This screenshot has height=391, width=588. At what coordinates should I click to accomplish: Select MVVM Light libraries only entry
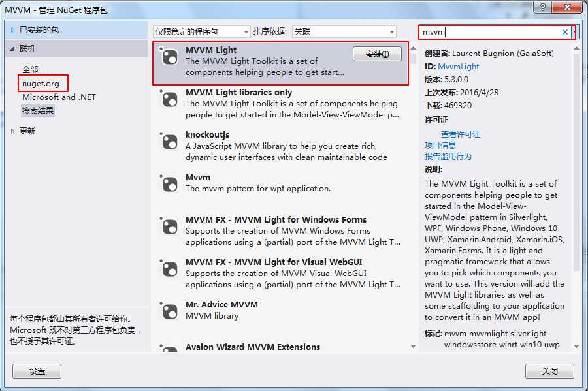(x=239, y=93)
